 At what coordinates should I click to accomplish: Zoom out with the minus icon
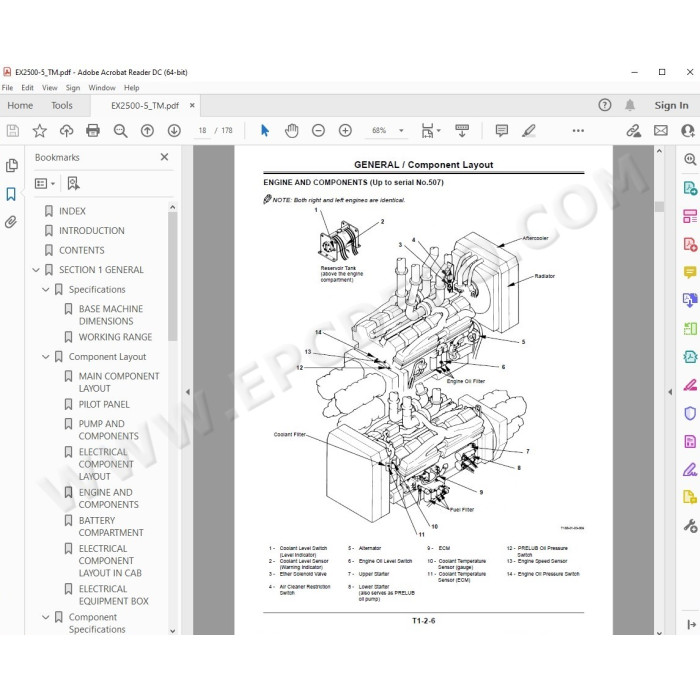(318, 131)
